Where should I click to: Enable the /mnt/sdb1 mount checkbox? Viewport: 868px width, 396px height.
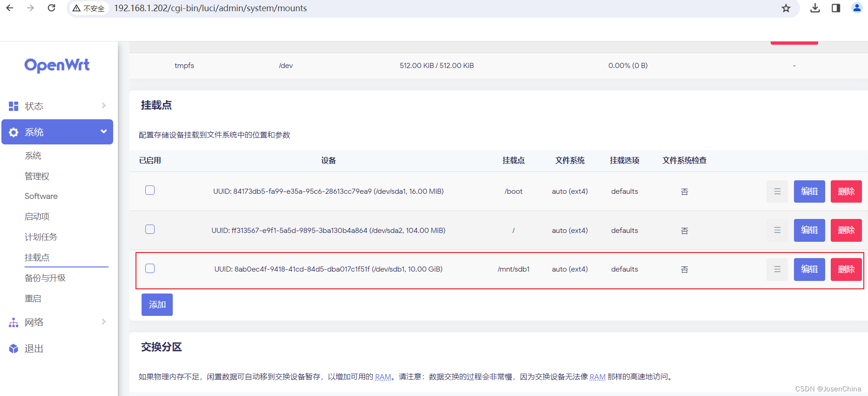click(x=150, y=268)
